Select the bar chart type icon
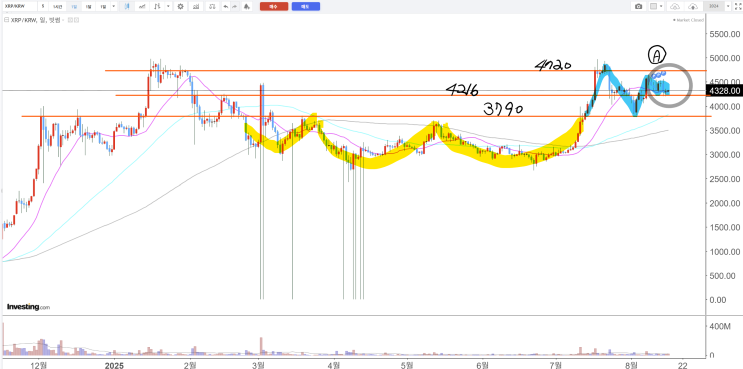The width and height of the screenshot is (743, 369). (157, 6)
